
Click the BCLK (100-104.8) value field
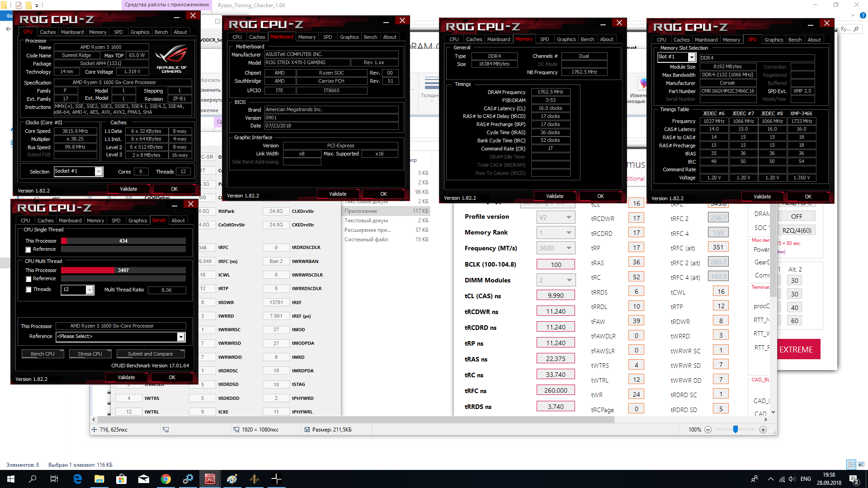tap(556, 265)
